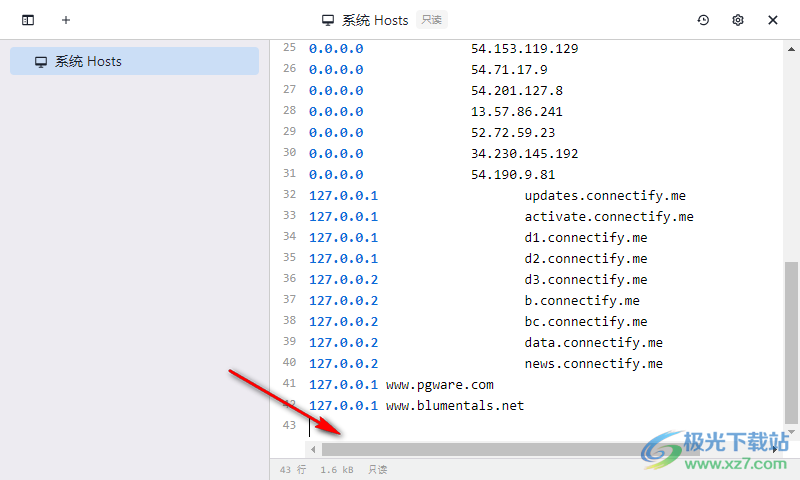Screen dimensions: 800x480
Task: Click the 0.0.0.0 address on line 25
Action: (x=336, y=49)
